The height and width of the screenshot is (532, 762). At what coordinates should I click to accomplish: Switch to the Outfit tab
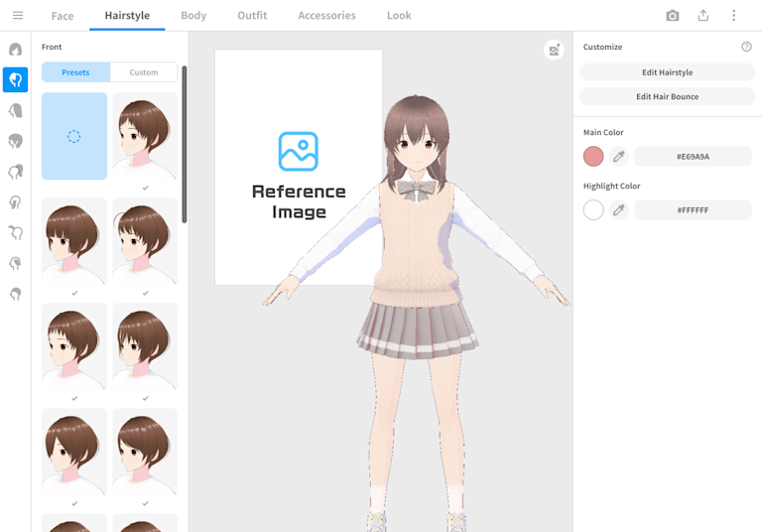252,16
